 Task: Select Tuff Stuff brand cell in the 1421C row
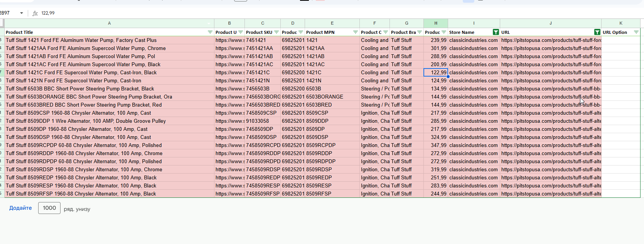point(406,72)
